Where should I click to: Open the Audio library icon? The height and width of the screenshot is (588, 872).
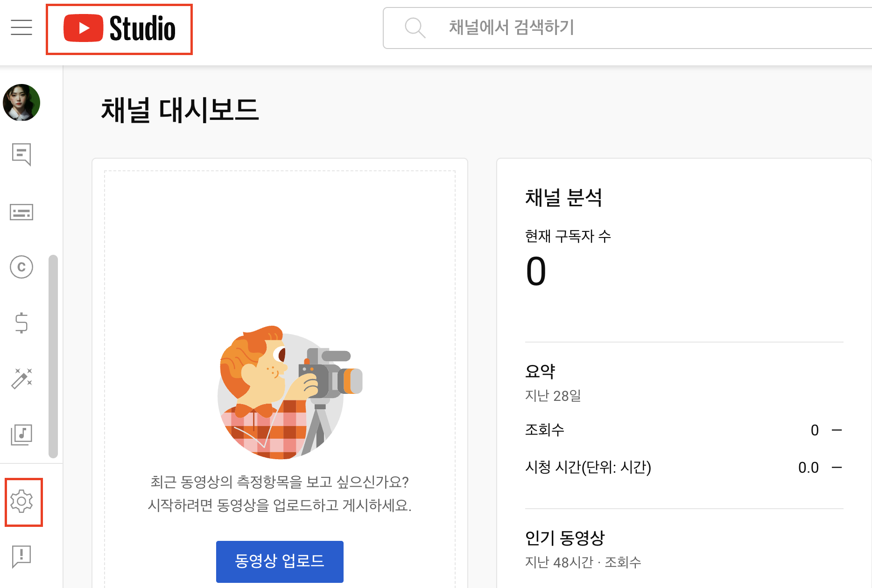(21, 435)
